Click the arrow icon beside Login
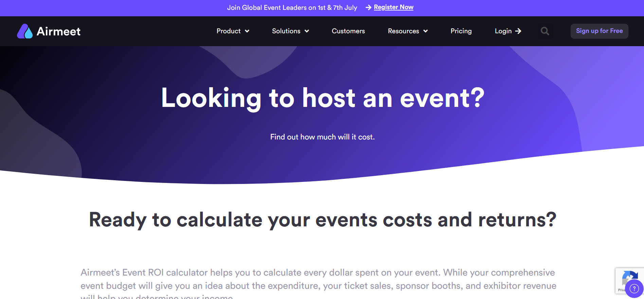The image size is (644, 299). click(x=519, y=31)
